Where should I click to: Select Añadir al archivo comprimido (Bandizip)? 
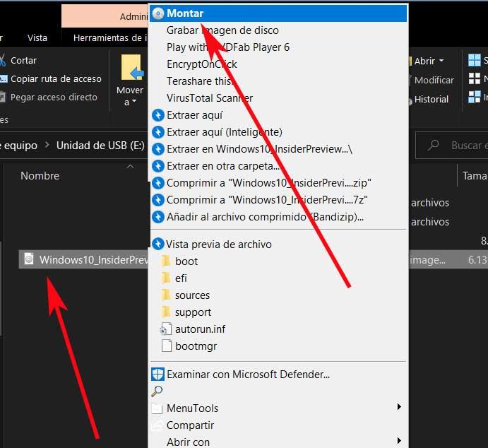pos(278,217)
